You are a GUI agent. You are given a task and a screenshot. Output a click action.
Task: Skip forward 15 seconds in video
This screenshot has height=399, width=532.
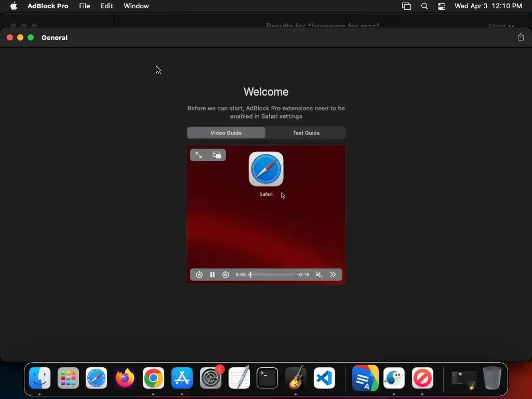coord(225,274)
